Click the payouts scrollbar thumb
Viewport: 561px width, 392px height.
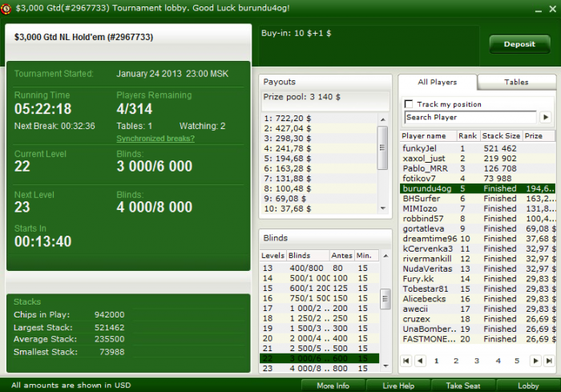[x=382, y=148]
